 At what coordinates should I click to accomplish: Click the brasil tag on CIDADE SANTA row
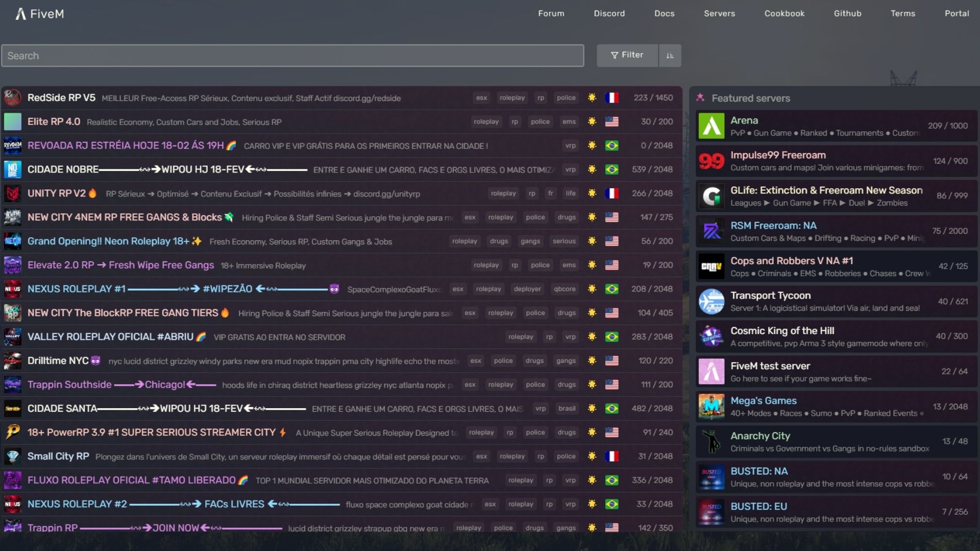[x=567, y=409]
